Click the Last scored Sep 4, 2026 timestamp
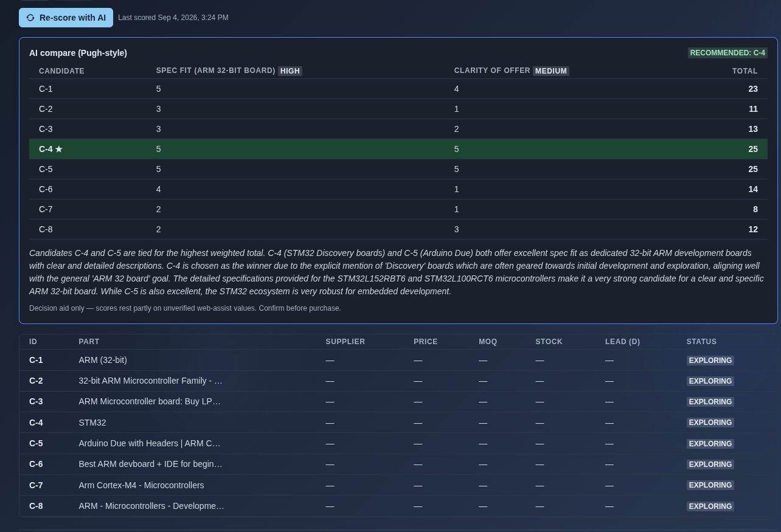 coord(173,18)
